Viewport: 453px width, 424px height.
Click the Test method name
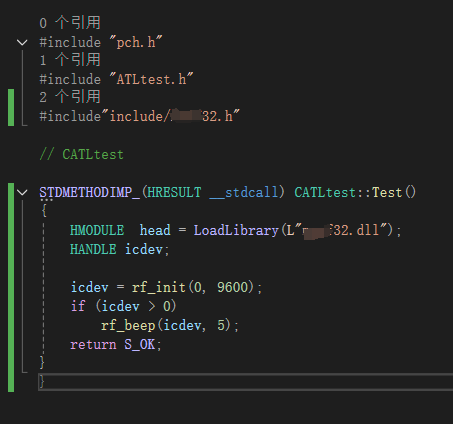(387, 193)
